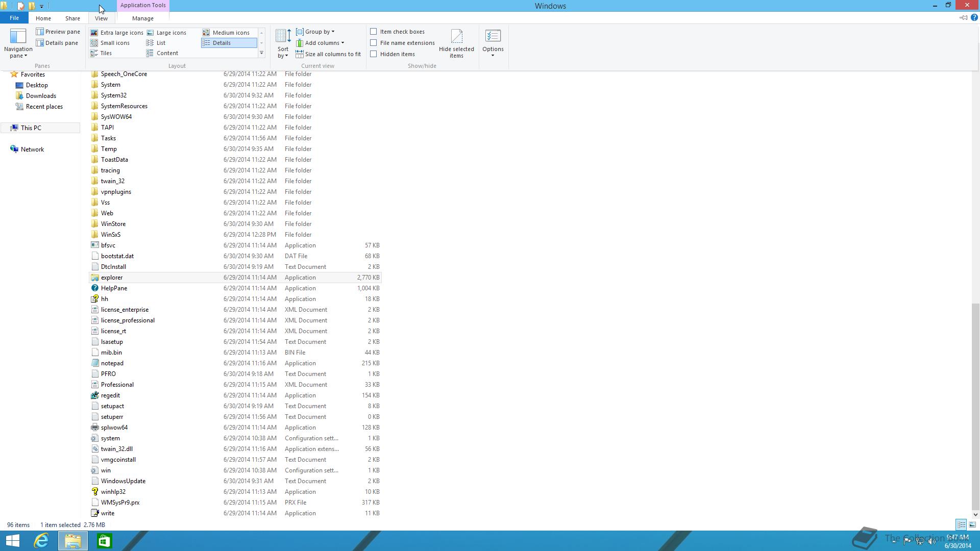Click the regedit application icon

[x=94, y=395]
